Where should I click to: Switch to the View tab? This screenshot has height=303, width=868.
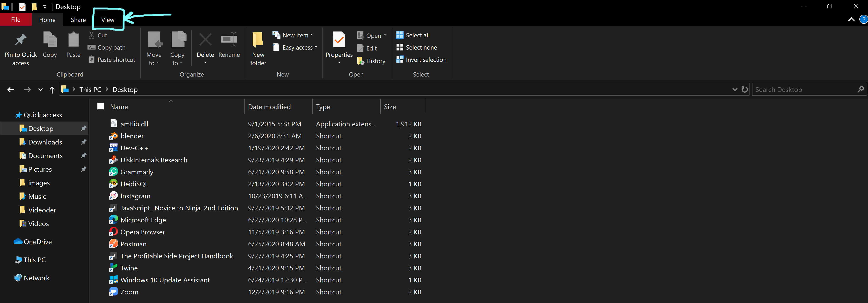coord(107,19)
